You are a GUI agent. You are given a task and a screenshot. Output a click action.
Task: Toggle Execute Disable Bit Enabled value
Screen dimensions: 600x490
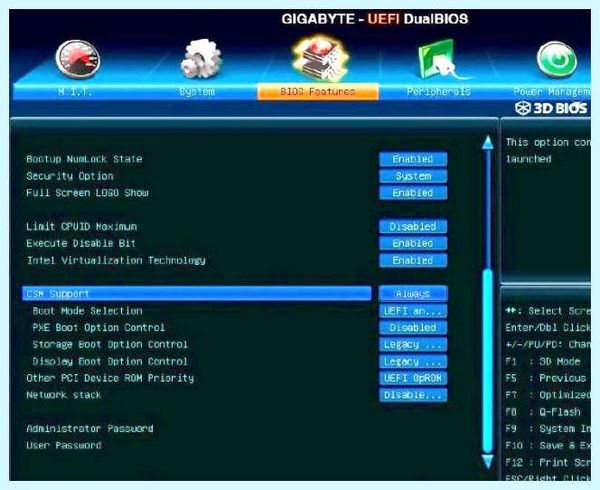click(x=413, y=243)
